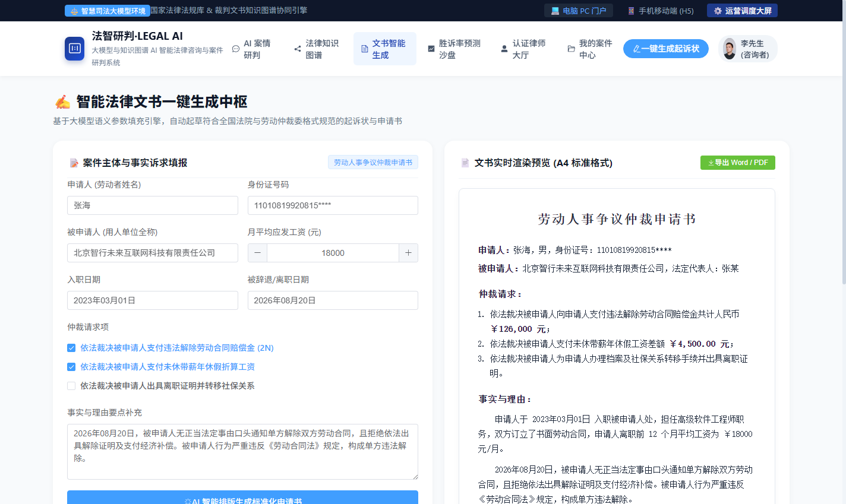846x504 pixels.
Task: Click the chart icon beside 胜诉率预测沙盘
Action: point(431,49)
